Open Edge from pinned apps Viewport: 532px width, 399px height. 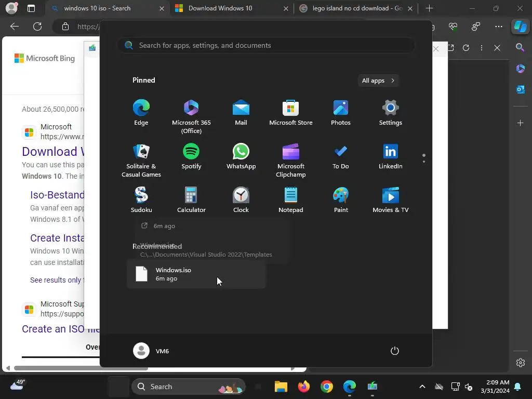[141, 113]
